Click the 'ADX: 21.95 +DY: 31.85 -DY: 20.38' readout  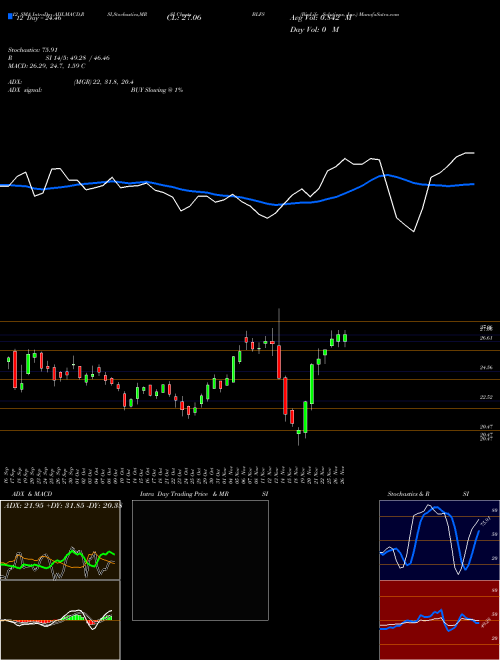click(62, 505)
